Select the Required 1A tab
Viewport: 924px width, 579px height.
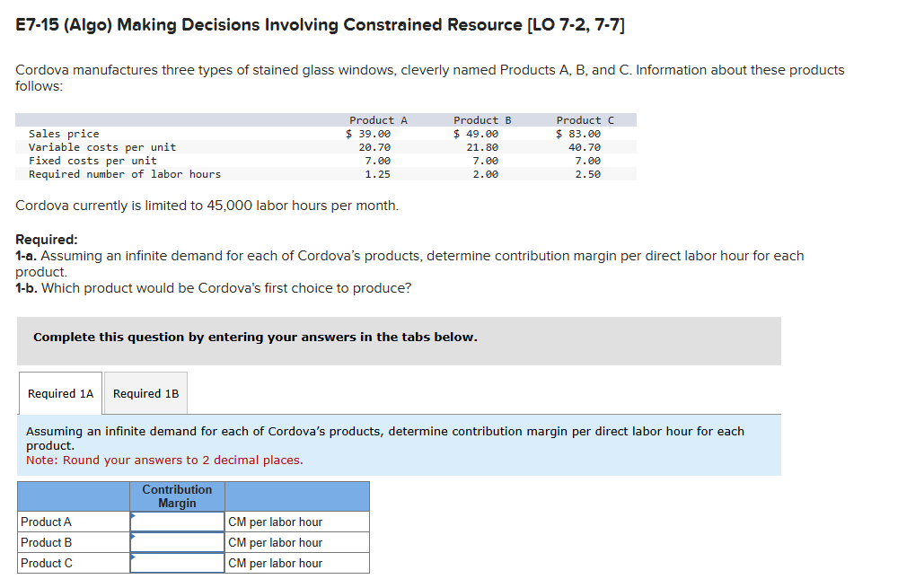point(59,393)
